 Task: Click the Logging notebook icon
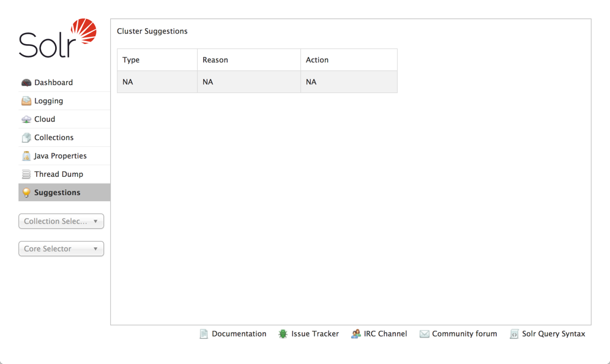pyautogui.click(x=26, y=101)
